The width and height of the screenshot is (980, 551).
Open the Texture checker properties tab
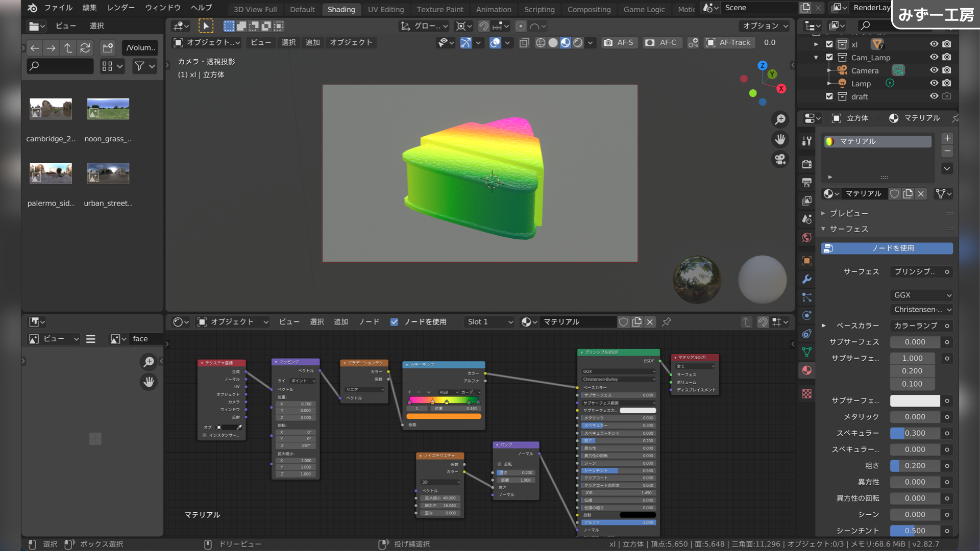tap(806, 393)
